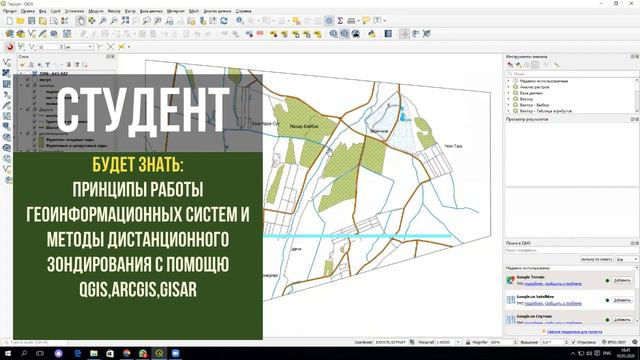Expand the Вектор tool group
The image size is (640, 360).
(509, 99)
